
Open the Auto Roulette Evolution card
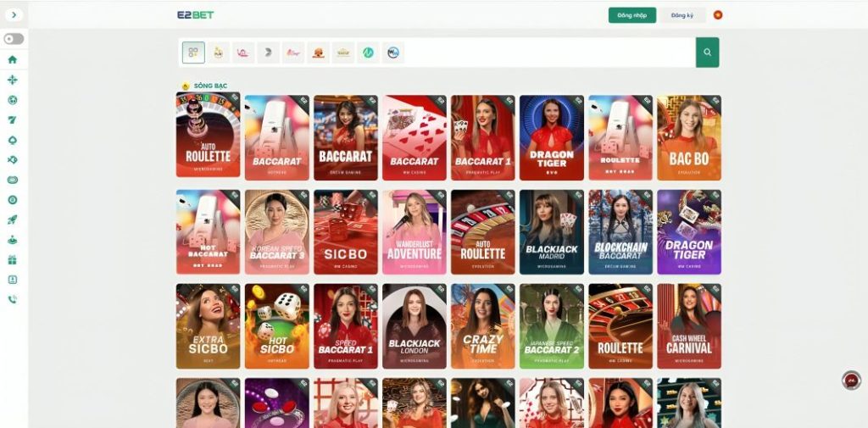(x=482, y=232)
